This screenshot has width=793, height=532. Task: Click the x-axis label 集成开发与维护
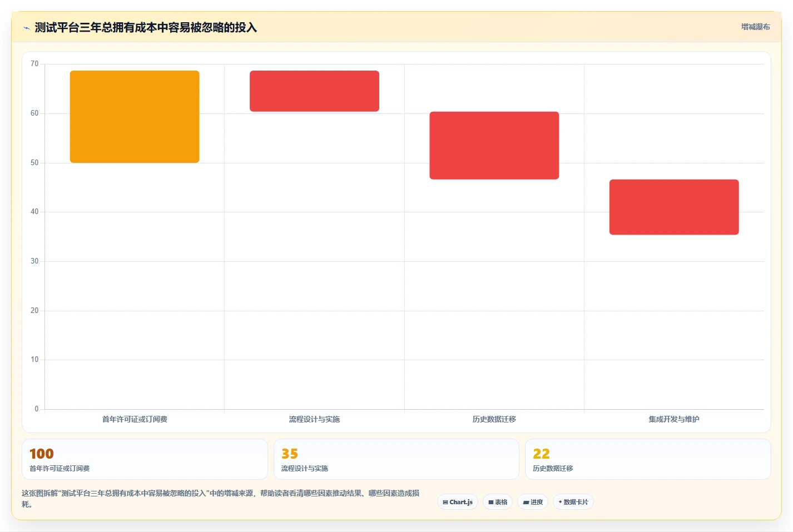coord(674,419)
